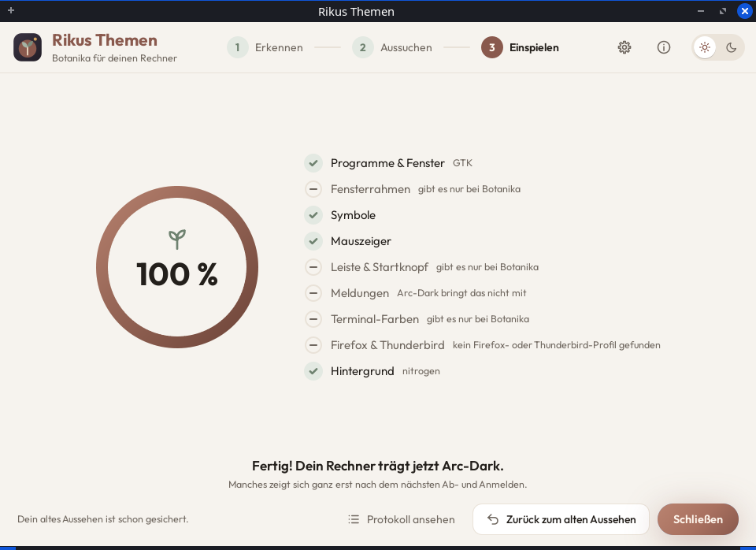Click the 100 % progress ring
The image size is (756, 550).
177,267
